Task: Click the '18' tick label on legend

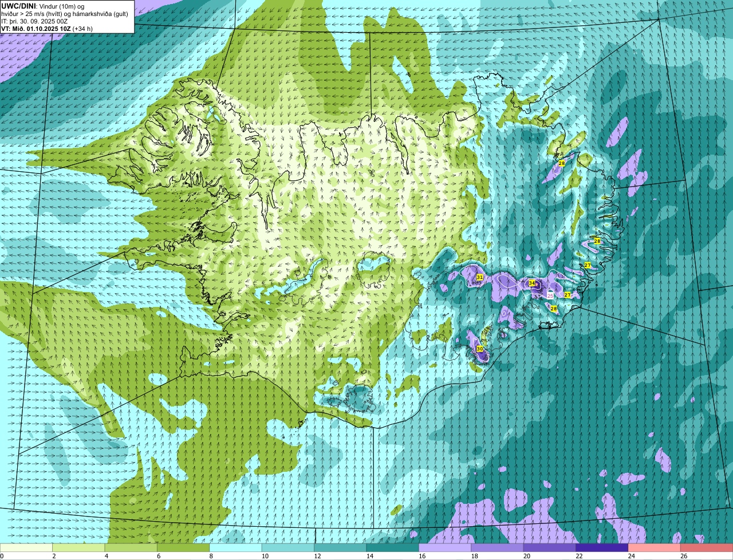Action: 474,556
